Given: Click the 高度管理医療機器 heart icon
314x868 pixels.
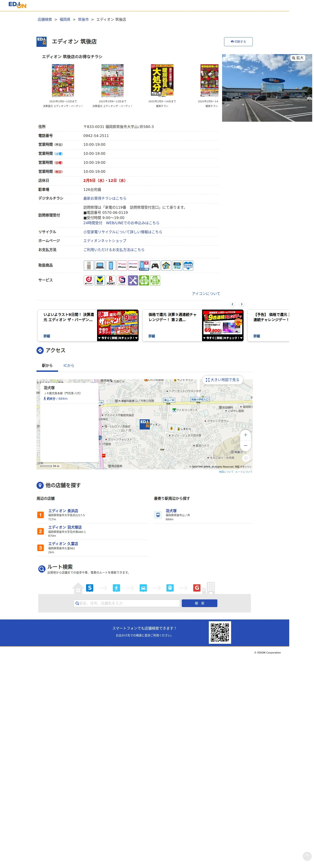Looking at the screenshot, I should point(188,265).
